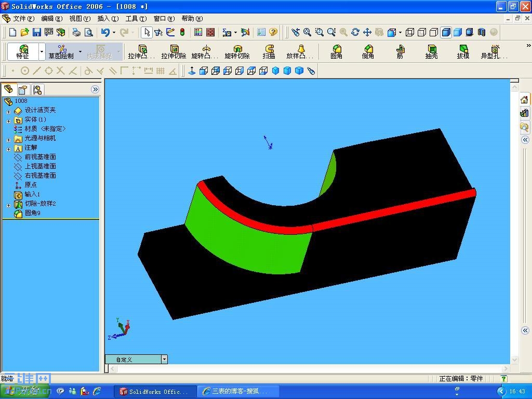
Task: Toggle Shaded With Edges display mode
Action: (x=446, y=32)
